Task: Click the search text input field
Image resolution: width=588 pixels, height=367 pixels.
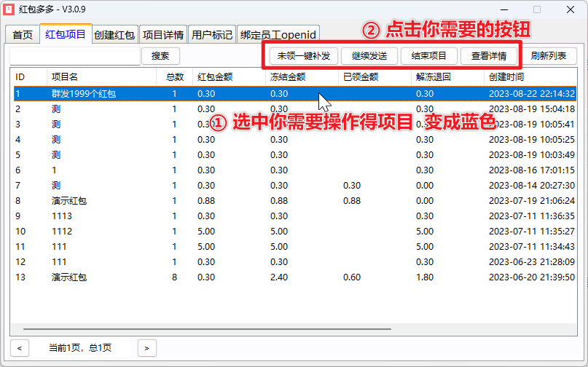Action: tap(74, 56)
